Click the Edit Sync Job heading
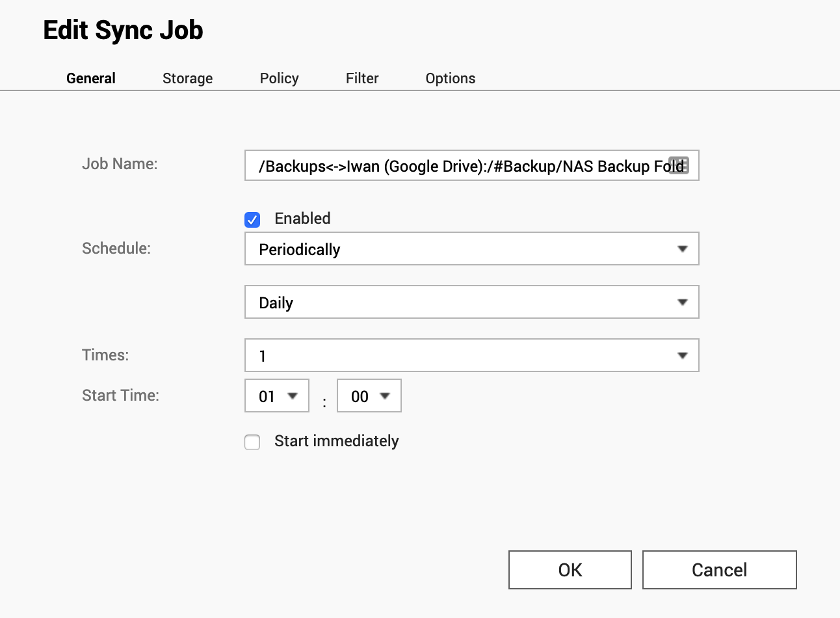This screenshot has height=618, width=840. point(123,31)
